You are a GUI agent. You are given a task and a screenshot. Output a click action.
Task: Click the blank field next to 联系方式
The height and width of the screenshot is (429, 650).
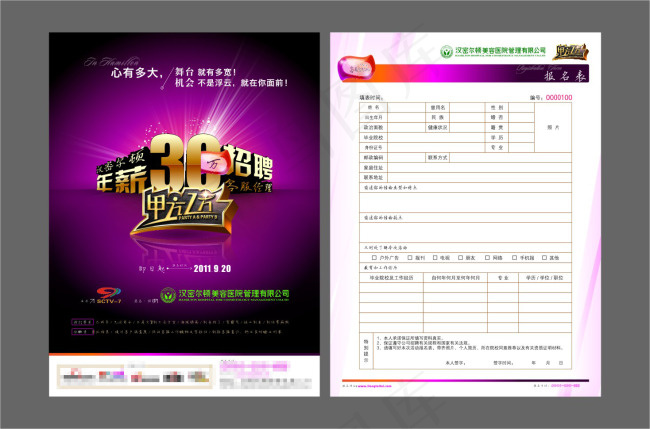(x=510, y=158)
